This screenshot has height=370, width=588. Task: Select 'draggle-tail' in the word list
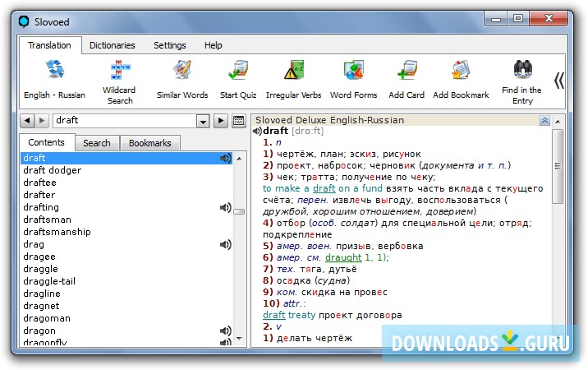coord(126,281)
